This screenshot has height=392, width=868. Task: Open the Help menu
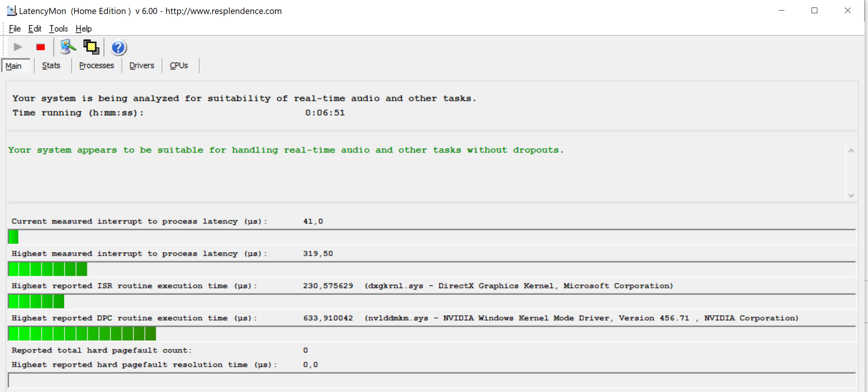click(84, 29)
